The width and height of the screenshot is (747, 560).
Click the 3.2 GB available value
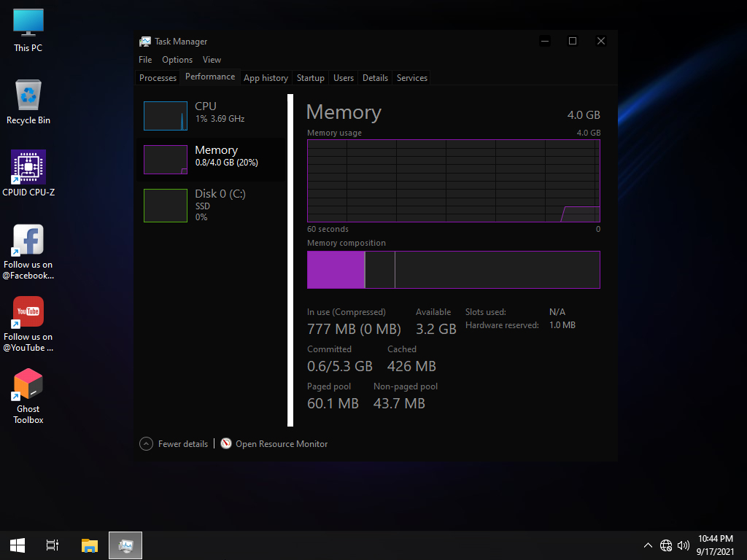click(x=436, y=329)
